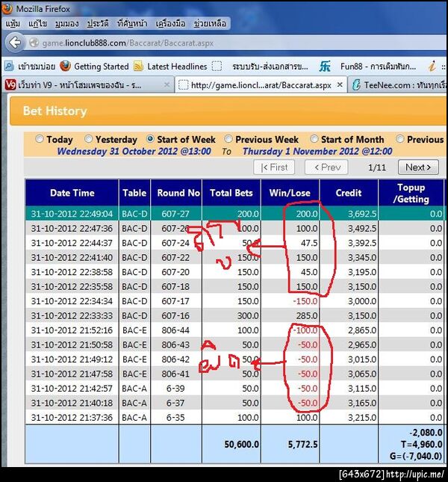
Task: Click the Topup /Getting column header
Action: point(411,194)
